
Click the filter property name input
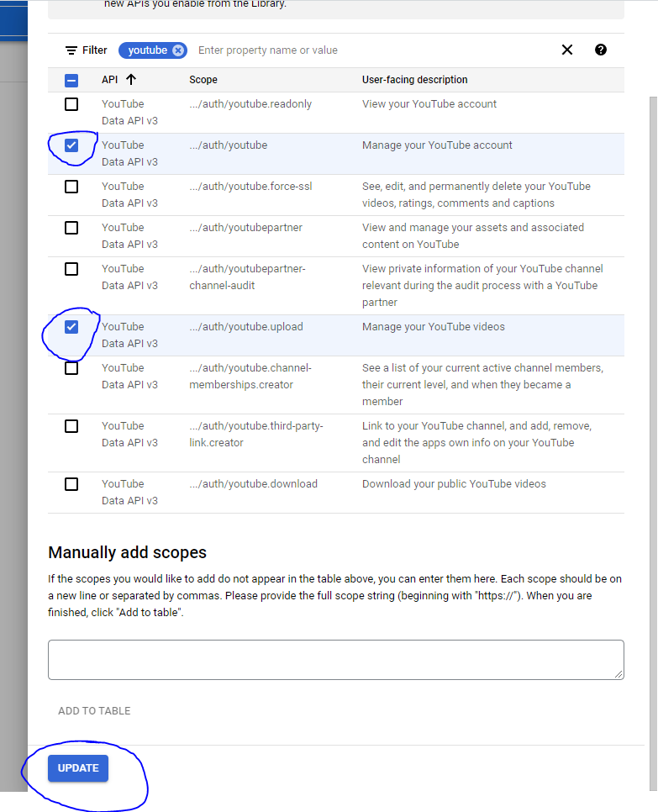click(370, 50)
